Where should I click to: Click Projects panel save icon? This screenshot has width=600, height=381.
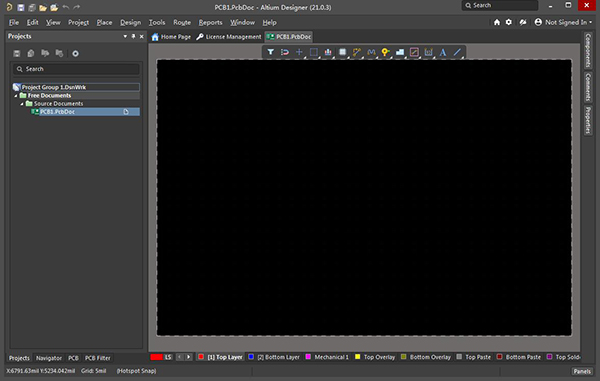point(16,53)
